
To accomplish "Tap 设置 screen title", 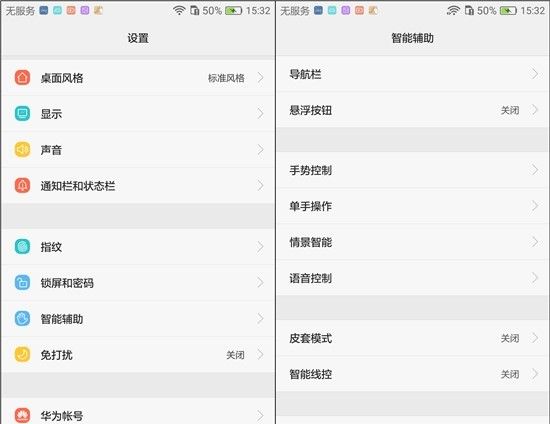I will 138,38.
